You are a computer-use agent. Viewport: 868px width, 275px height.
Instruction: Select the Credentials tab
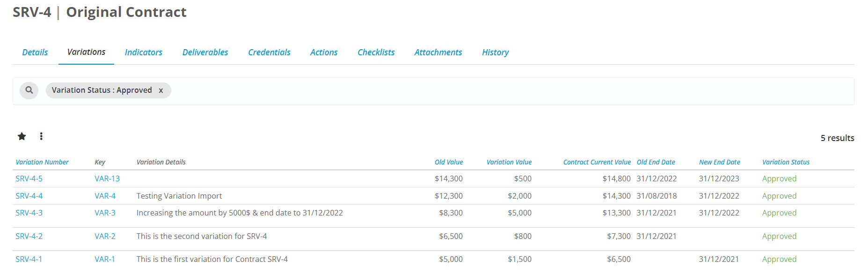coord(269,52)
